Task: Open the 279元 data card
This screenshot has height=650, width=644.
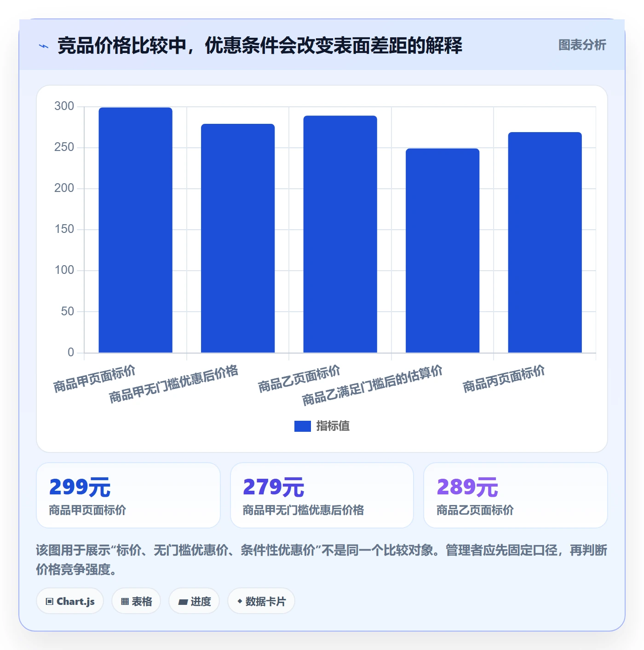Action: pyautogui.click(x=322, y=495)
